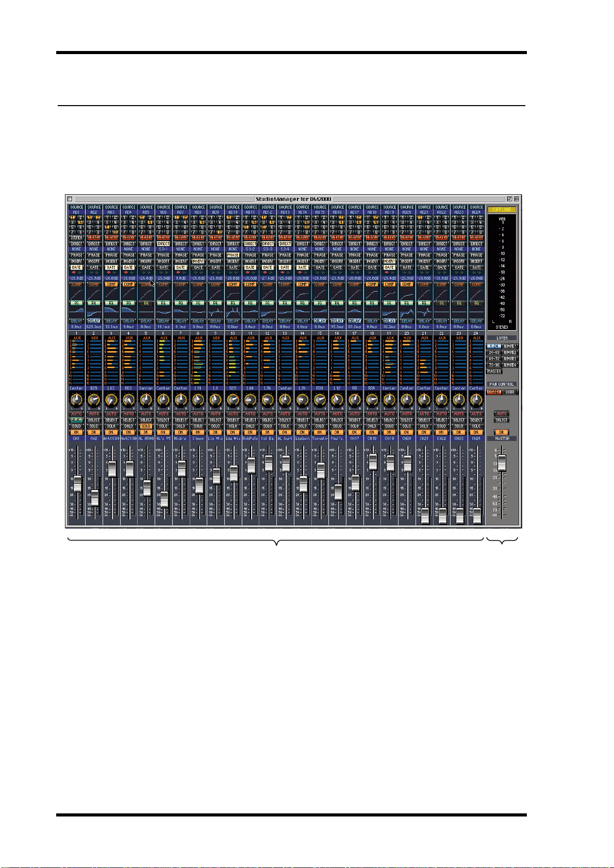Switch to the REMOTE1 layer
This screenshot has height=868, width=614.
coord(510,346)
